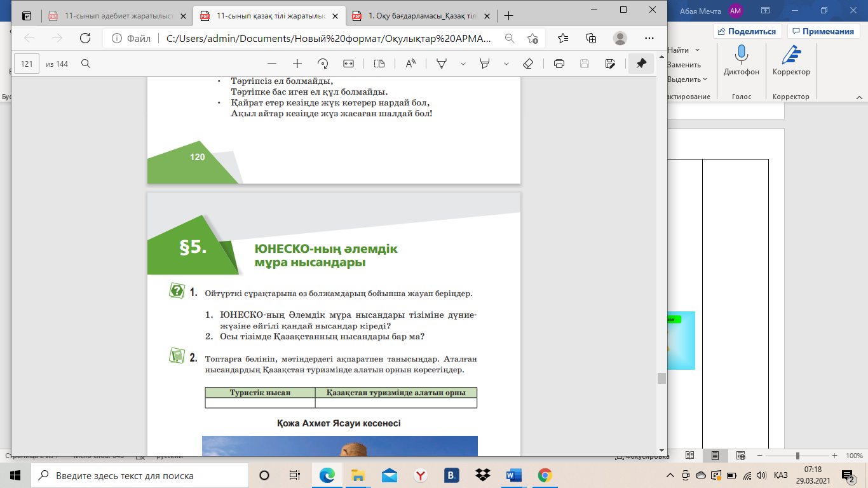Open the Edge tab actions menu icon
Screen dimensions: 868x488
click(x=26, y=16)
